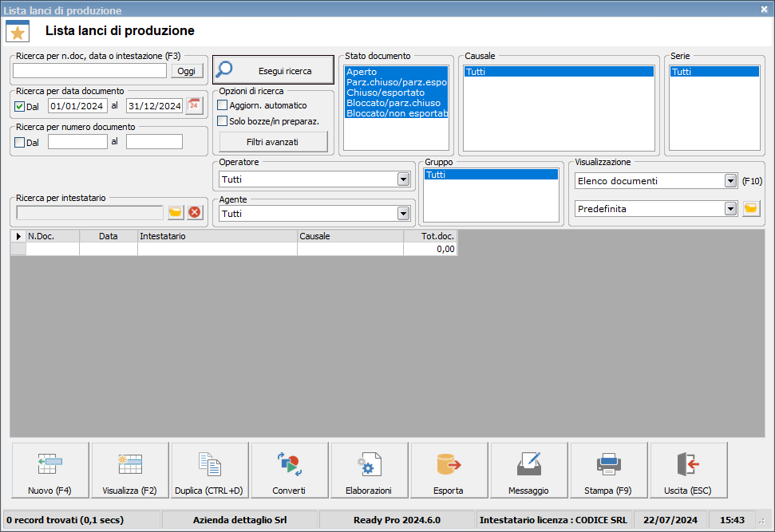Click the Nuovo (F4) button

tap(50, 471)
